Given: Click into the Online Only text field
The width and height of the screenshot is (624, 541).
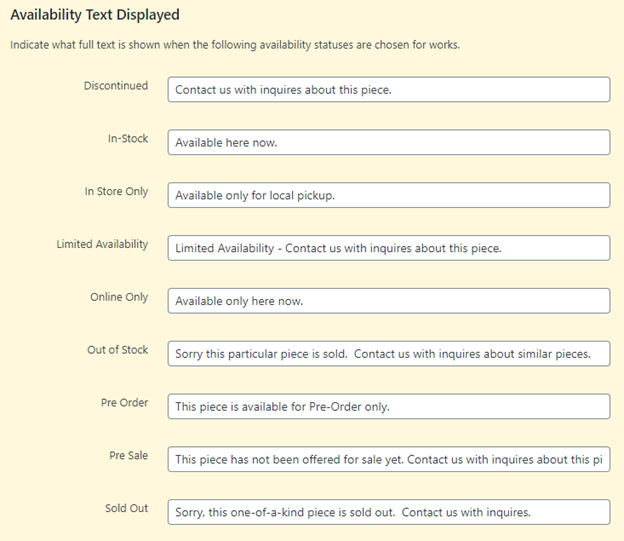Looking at the screenshot, I should (388, 301).
